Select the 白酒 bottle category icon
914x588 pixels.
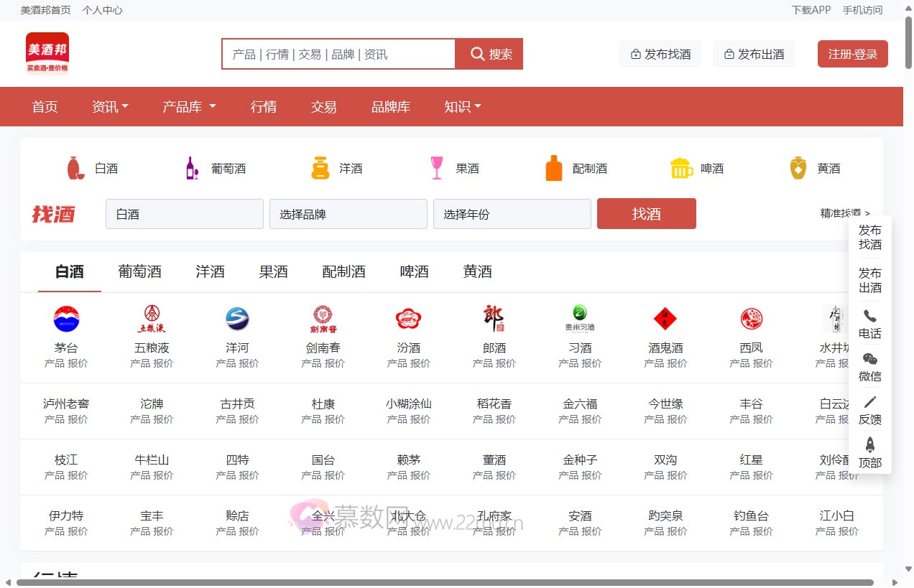(x=75, y=168)
